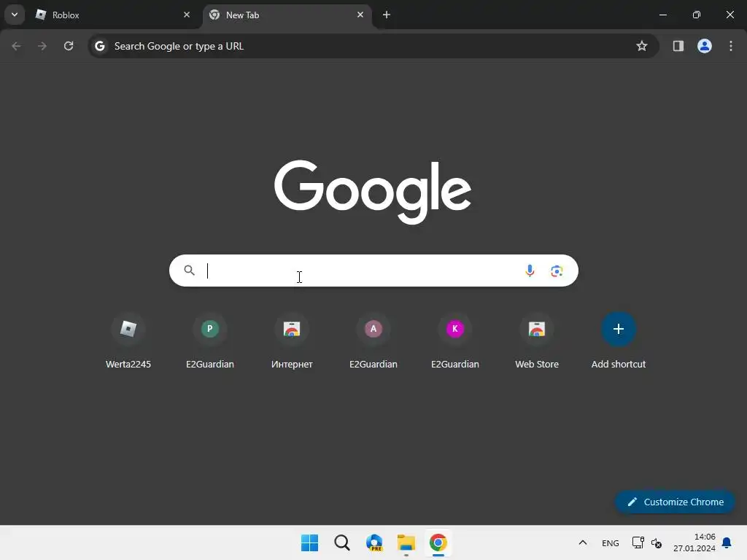Open the Web Store shortcut

coord(537,341)
